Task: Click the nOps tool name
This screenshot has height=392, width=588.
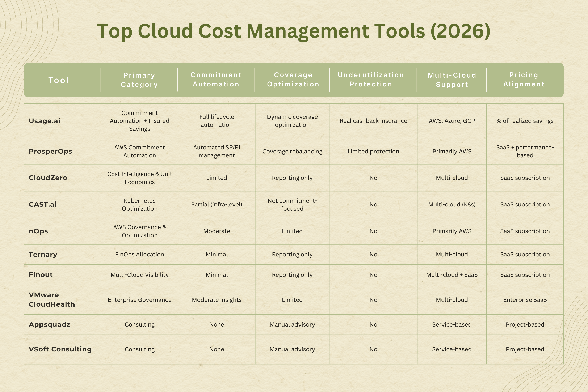Action: 38,231
